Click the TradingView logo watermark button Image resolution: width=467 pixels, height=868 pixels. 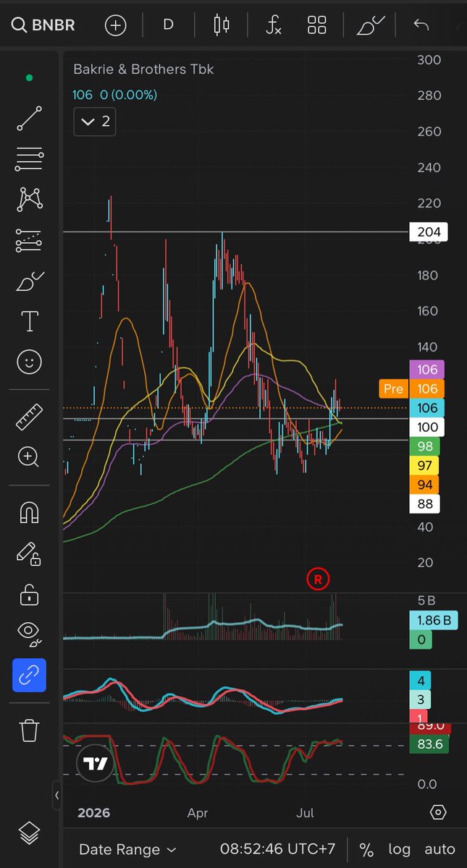(x=95, y=764)
